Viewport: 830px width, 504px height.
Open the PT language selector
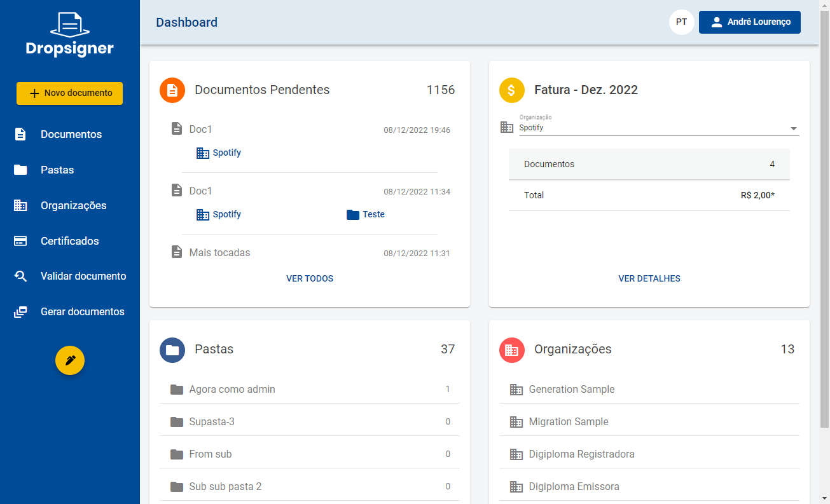682,22
